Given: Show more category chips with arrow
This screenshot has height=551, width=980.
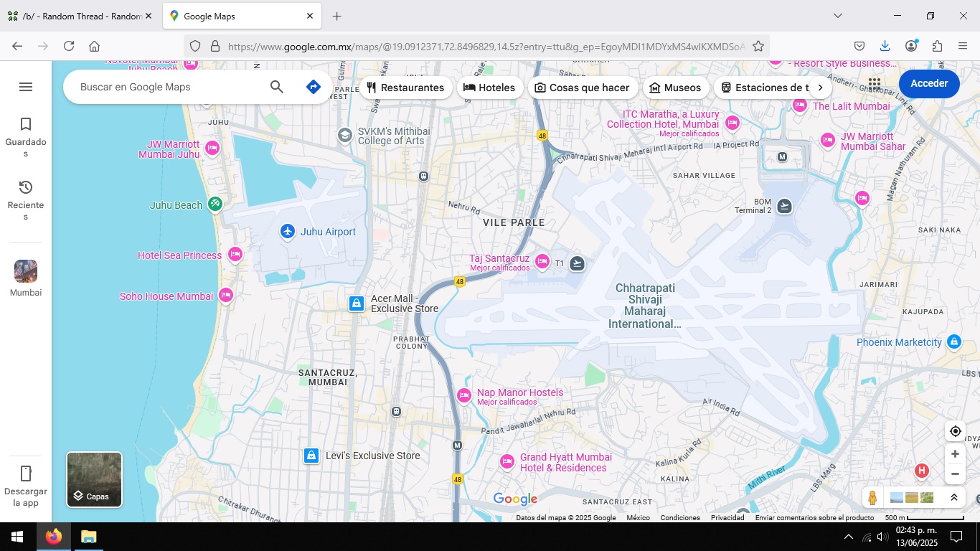Looking at the screenshot, I should click(x=820, y=88).
